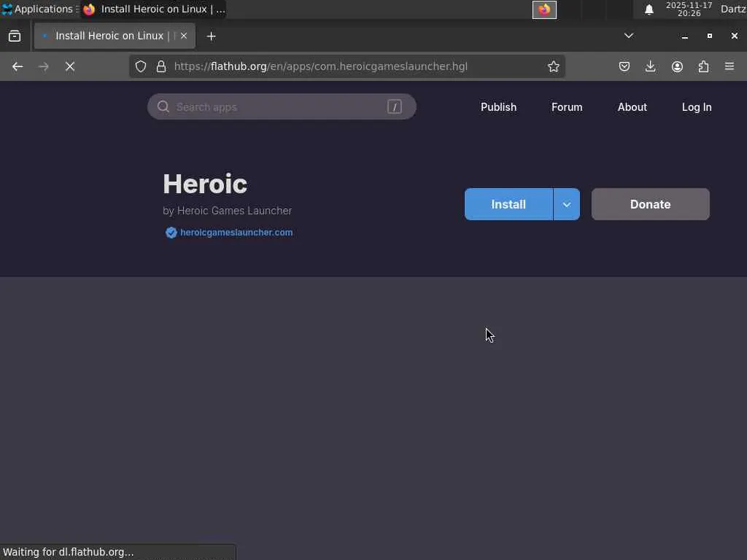This screenshot has height=560, width=747.
Task: Open the Forum link
Action: pos(567,107)
